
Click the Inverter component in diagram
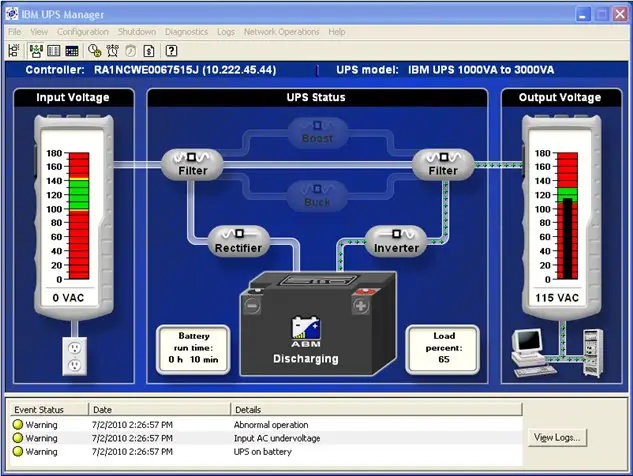pyautogui.click(x=395, y=241)
